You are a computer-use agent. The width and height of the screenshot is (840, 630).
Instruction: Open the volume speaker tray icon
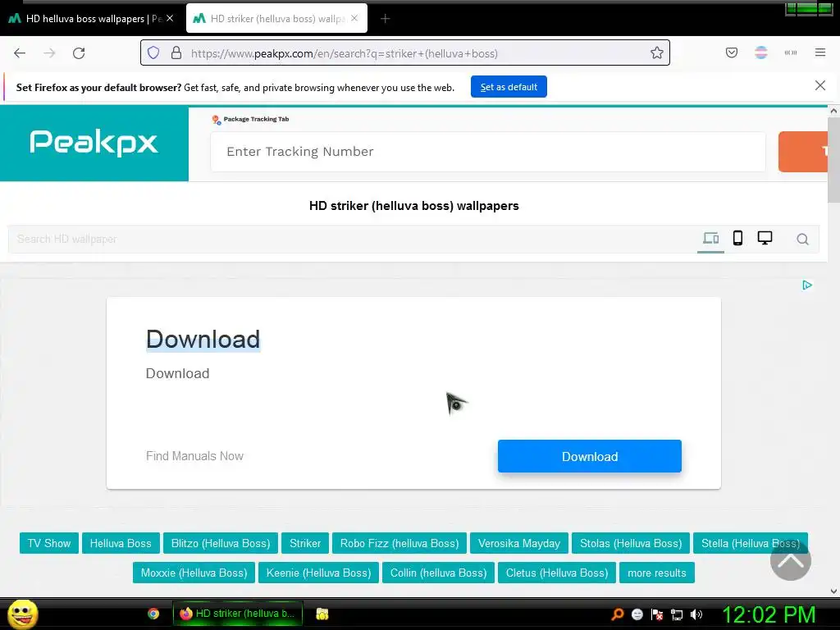[696, 614]
